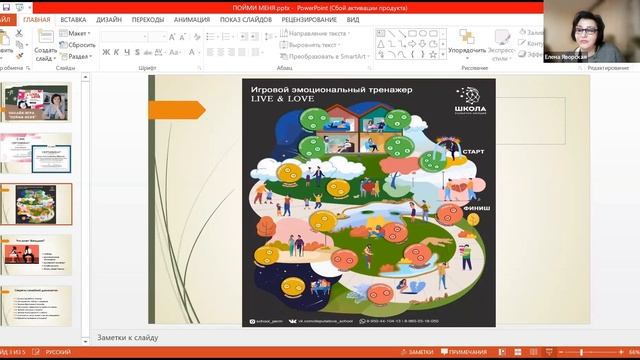Viewport: 640px width, 360px height.
Task: Select the first slide thumbnail with woman photo
Action: [37, 102]
